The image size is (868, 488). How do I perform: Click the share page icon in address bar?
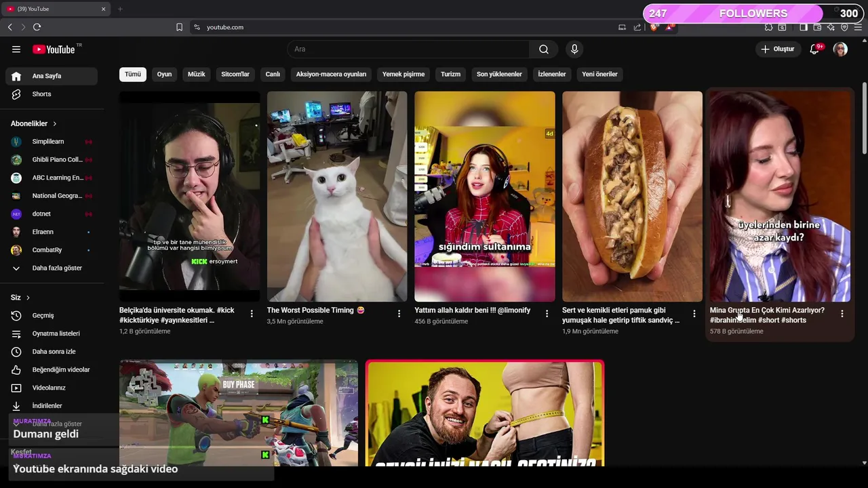pyautogui.click(x=637, y=27)
